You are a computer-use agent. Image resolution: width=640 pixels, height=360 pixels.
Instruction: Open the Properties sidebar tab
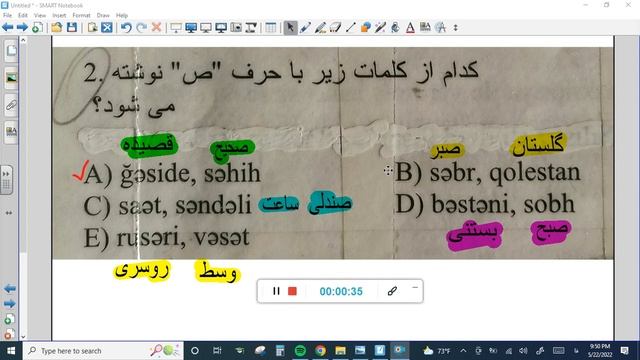(x=11, y=131)
